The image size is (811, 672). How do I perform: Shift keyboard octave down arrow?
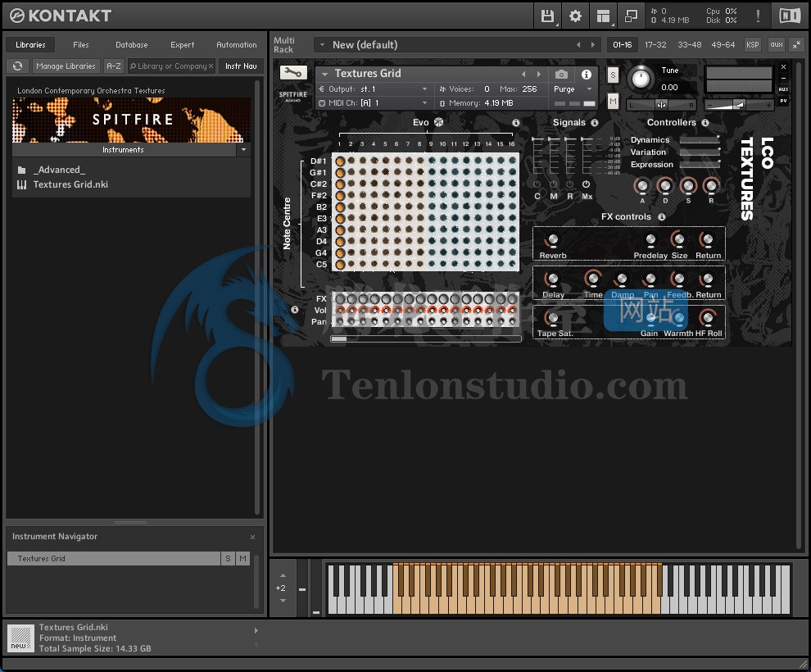click(283, 601)
